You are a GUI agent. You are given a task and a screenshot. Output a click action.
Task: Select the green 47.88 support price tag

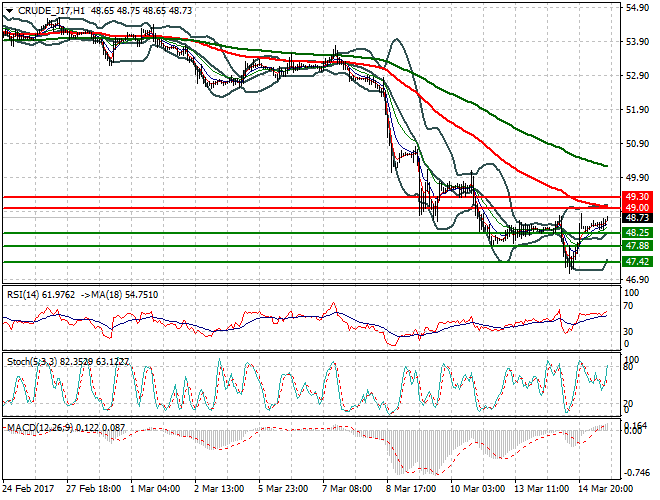[x=637, y=245]
